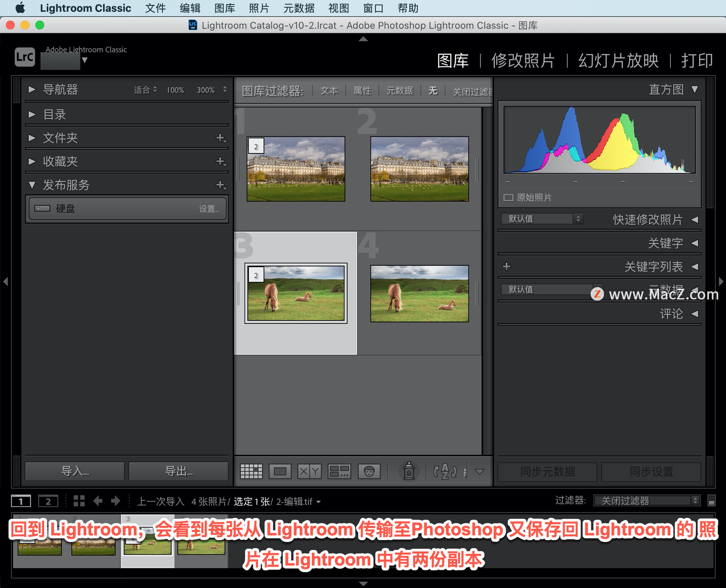Image resolution: width=726 pixels, height=588 pixels.
Task: Switch to Loupe view icon in toolbar
Action: (280, 471)
